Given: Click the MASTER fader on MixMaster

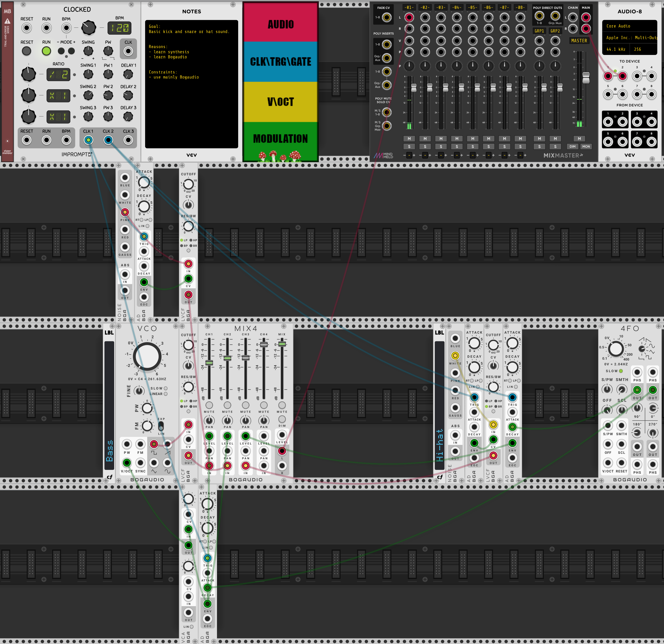Looking at the screenshot, I should coord(586,78).
